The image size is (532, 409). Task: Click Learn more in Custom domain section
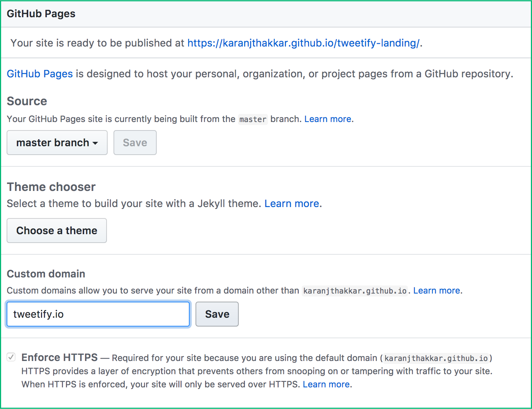point(437,291)
